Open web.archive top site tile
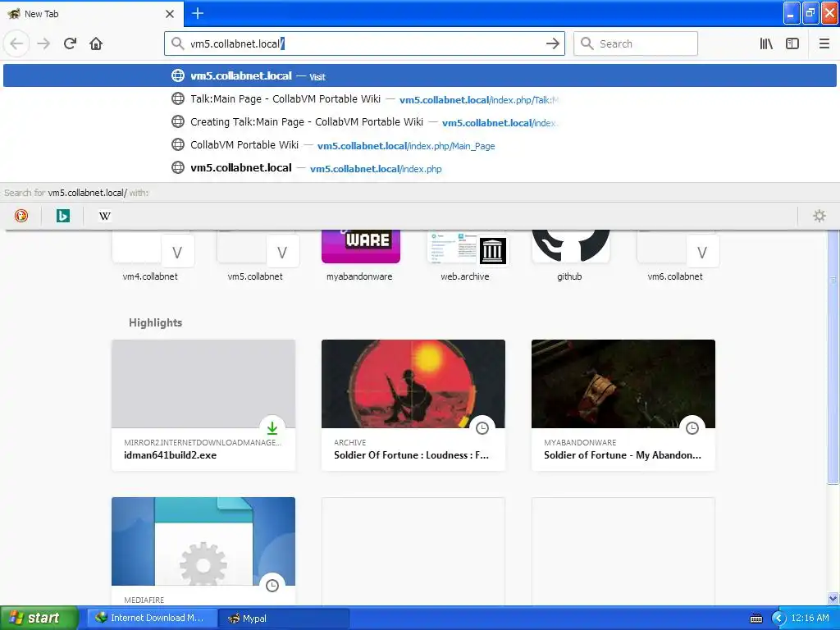Screen dimensions: 840x630 (x=465, y=256)
